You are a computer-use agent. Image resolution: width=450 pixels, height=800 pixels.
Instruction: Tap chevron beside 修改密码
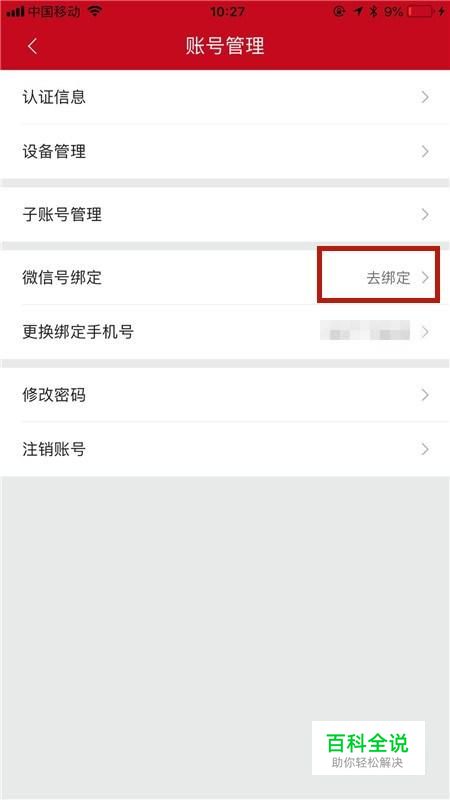pyautogui.click(x=425, y=395)
